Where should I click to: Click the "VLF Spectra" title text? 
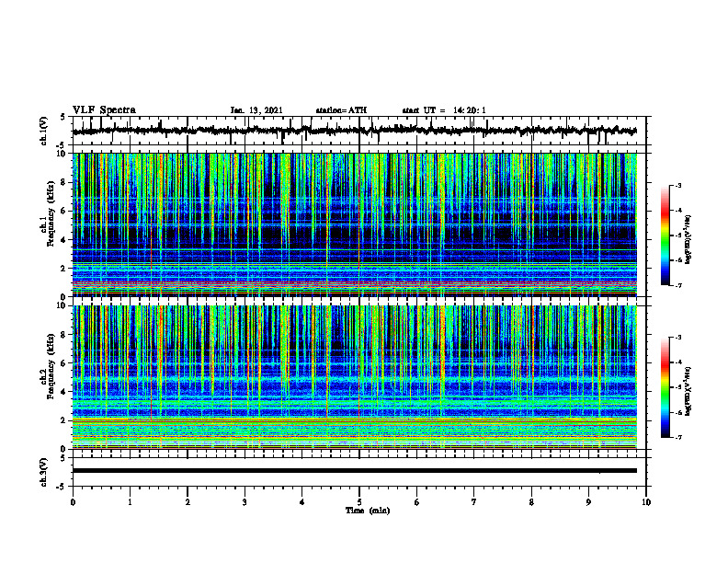pos(104,110)
